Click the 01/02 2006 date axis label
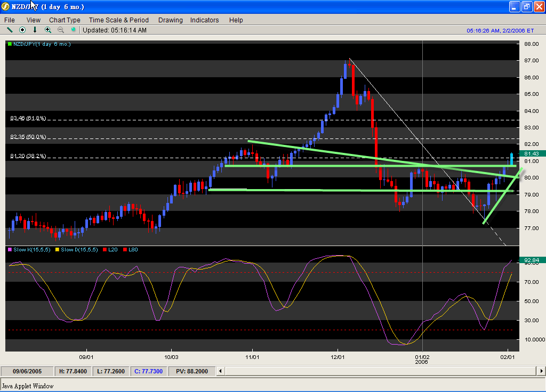Screen dimensions: 546x392 coord(422,360)
